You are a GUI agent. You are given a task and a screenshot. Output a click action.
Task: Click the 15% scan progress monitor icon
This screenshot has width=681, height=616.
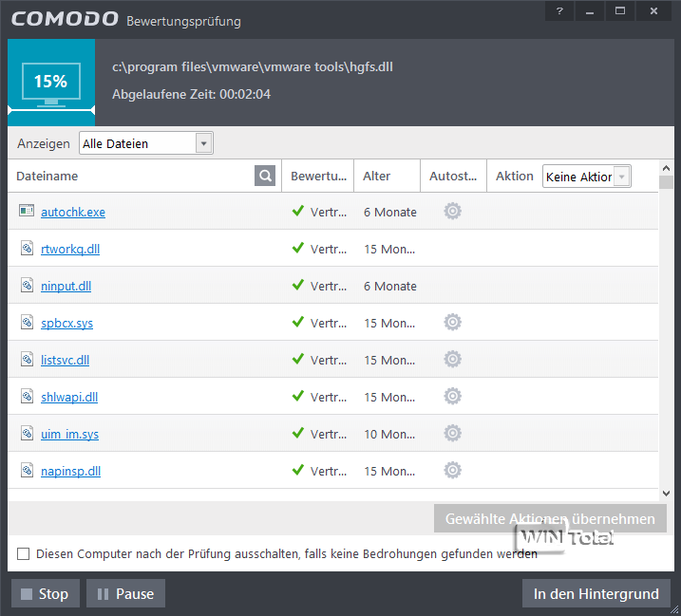pos(51,84)
